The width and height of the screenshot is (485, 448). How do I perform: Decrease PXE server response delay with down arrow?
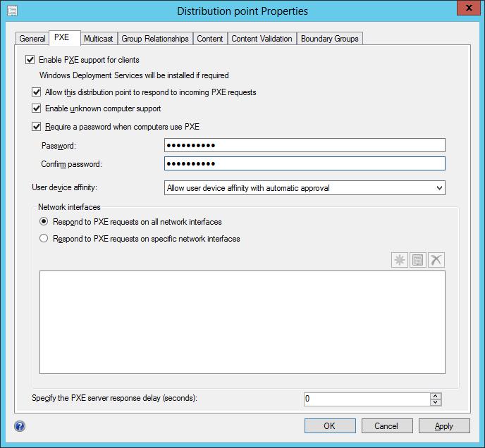click(x=436, y=402)
